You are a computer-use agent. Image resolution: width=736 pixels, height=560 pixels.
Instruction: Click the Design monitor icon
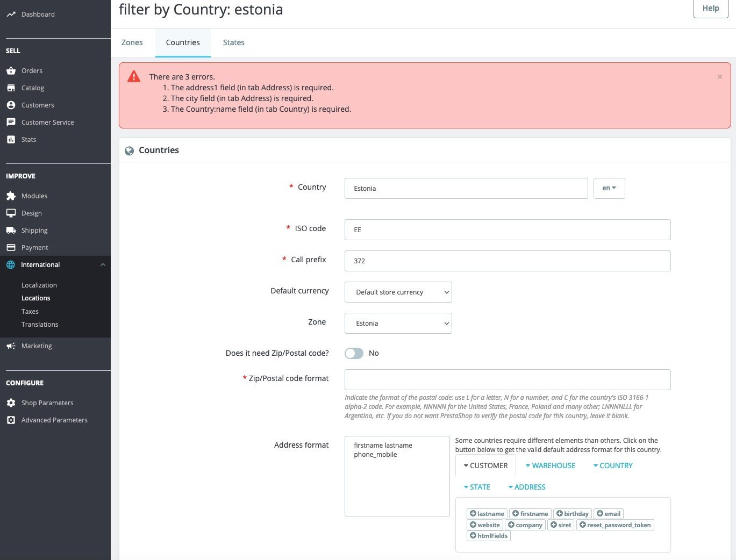click(x=11, y=213)
